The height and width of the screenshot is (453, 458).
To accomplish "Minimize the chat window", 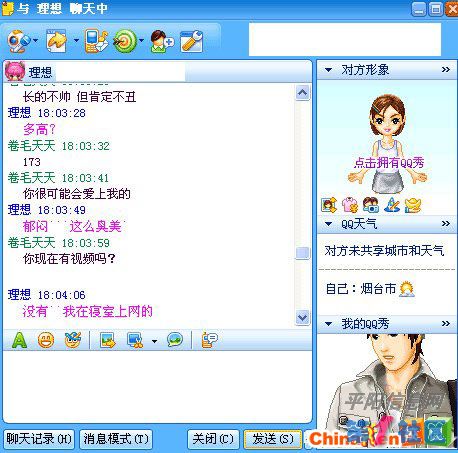I will pos(419,9).
